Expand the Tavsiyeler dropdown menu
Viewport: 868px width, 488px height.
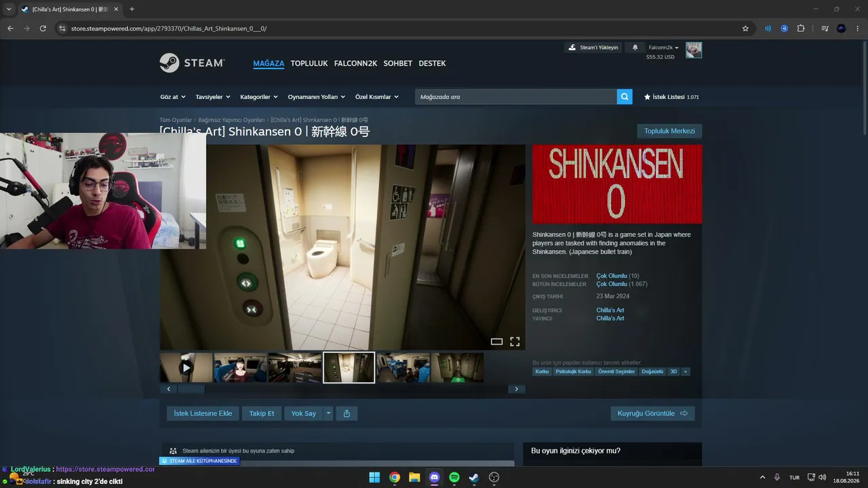[x=213, y=97]
